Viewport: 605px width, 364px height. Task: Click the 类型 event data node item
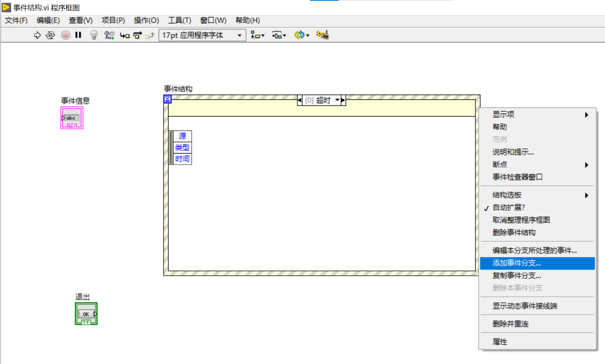point(182,147)
